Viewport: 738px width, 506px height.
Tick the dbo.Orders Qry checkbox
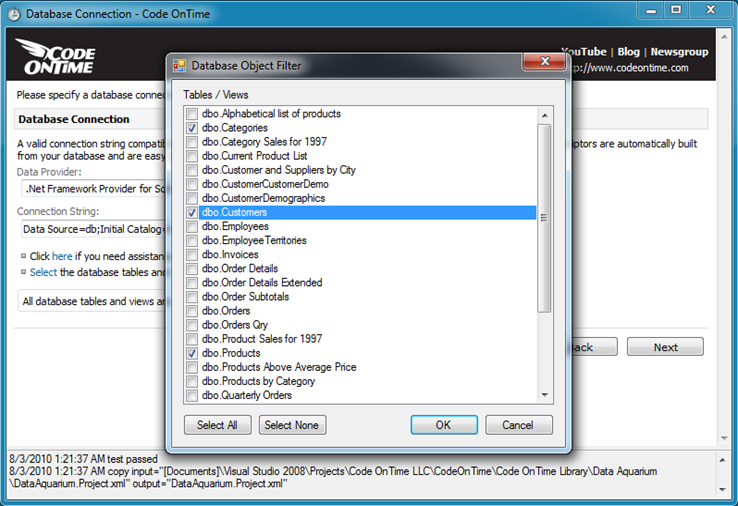click(x=192, y=325)
